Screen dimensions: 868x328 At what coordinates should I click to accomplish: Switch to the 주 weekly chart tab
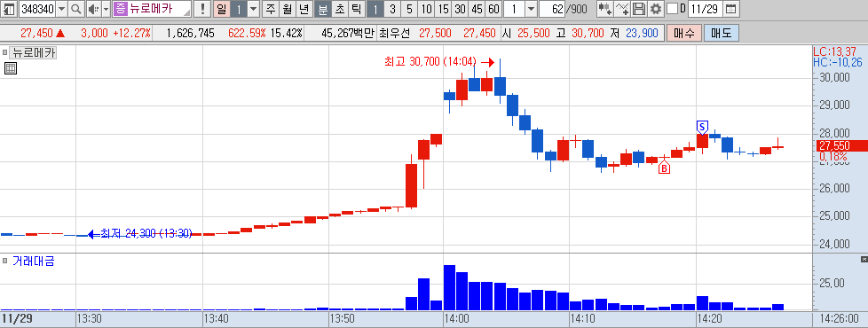pos(270,9)
